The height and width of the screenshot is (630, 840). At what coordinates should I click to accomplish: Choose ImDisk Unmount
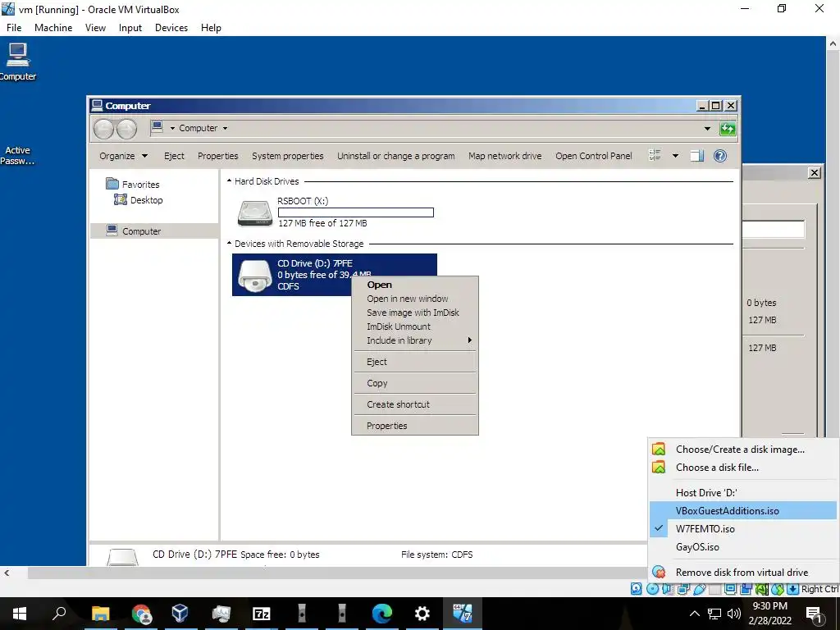(x=414, y=326)
